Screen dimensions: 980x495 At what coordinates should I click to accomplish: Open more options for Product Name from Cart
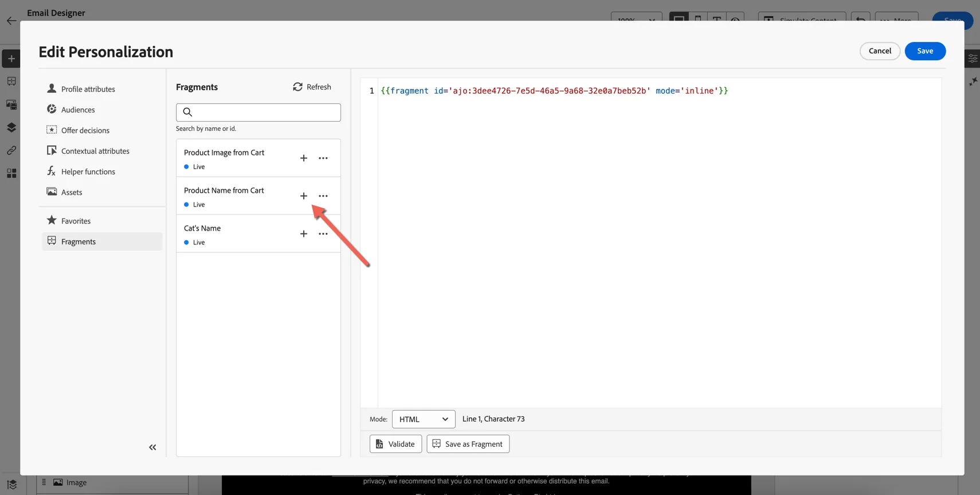(x=323, y=196)
